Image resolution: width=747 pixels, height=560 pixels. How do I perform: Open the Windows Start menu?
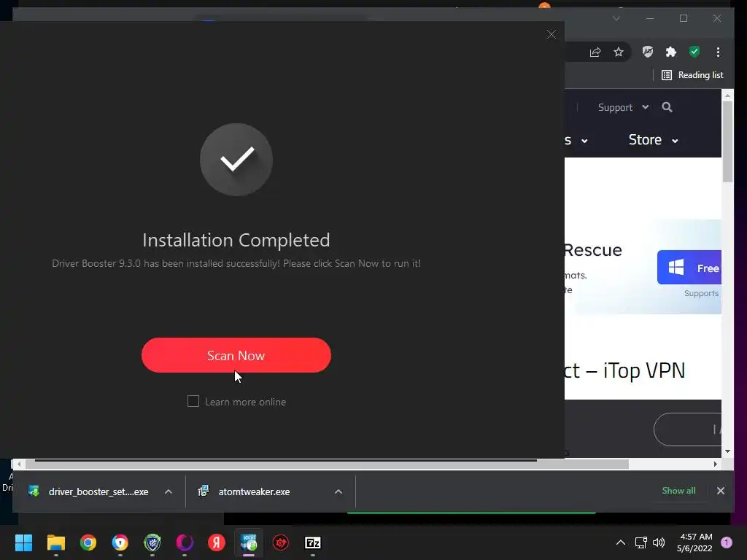tap(23, 542)
